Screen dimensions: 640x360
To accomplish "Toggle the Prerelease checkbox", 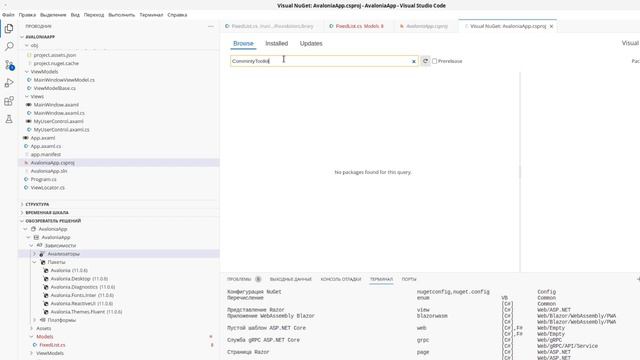I will (434, 61).
